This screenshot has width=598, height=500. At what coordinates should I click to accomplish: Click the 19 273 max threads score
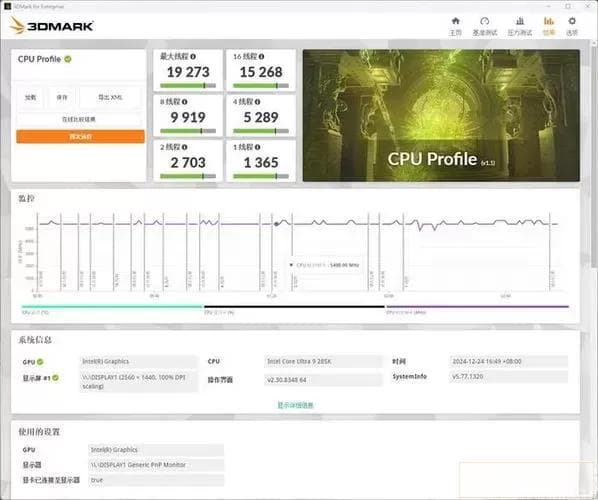(x=188, y=72)
